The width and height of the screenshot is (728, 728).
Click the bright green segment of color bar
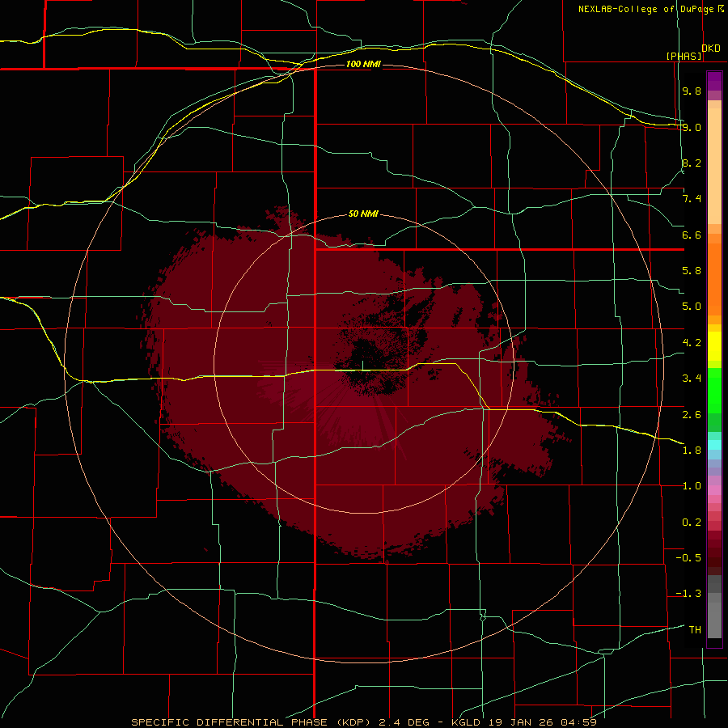click(x=714, y=391)
